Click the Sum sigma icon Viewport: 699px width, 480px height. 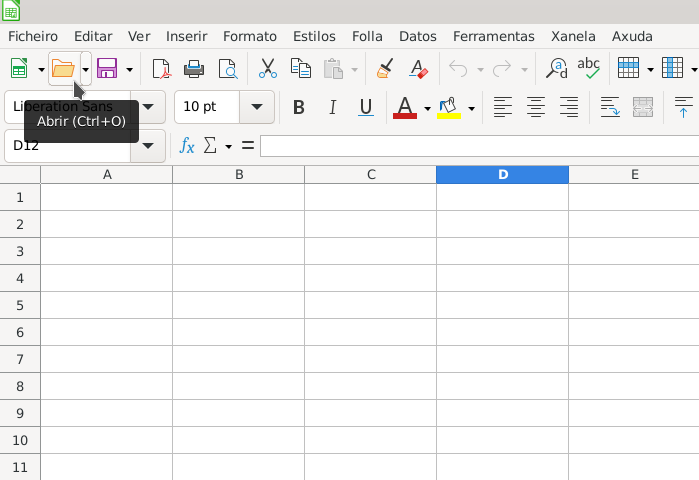coord(210,145)
